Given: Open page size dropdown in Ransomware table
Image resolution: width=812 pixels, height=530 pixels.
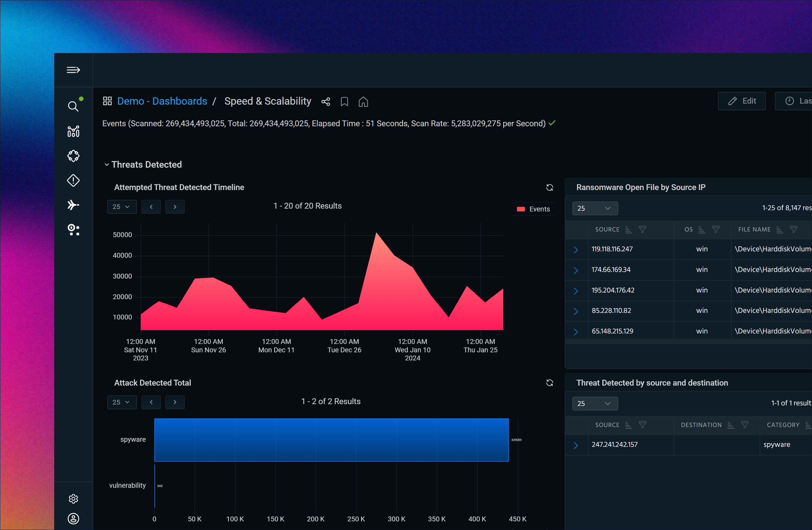Looking at the screenshot, I should 595,208.
